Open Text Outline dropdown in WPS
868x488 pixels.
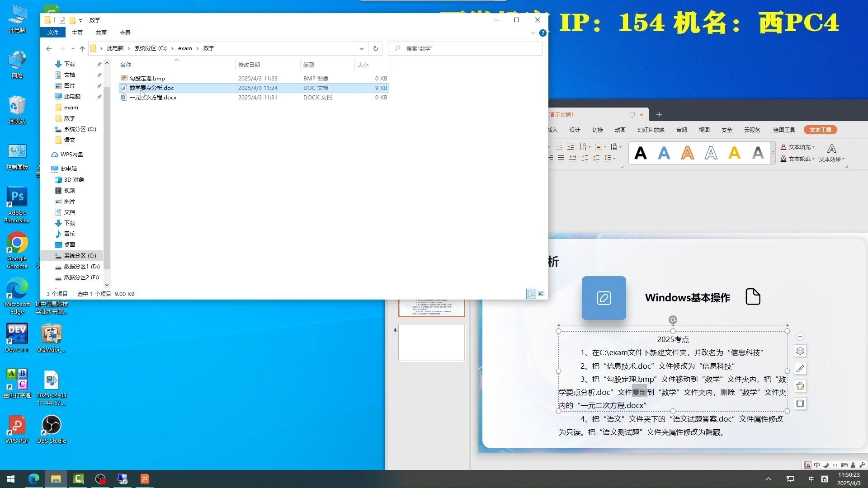coord(813,159)
